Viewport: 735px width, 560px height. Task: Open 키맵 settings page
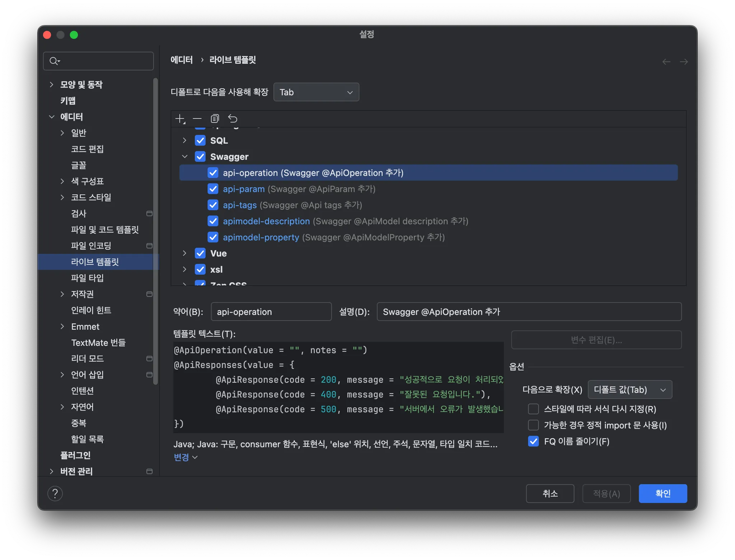(x=68, y=100)
